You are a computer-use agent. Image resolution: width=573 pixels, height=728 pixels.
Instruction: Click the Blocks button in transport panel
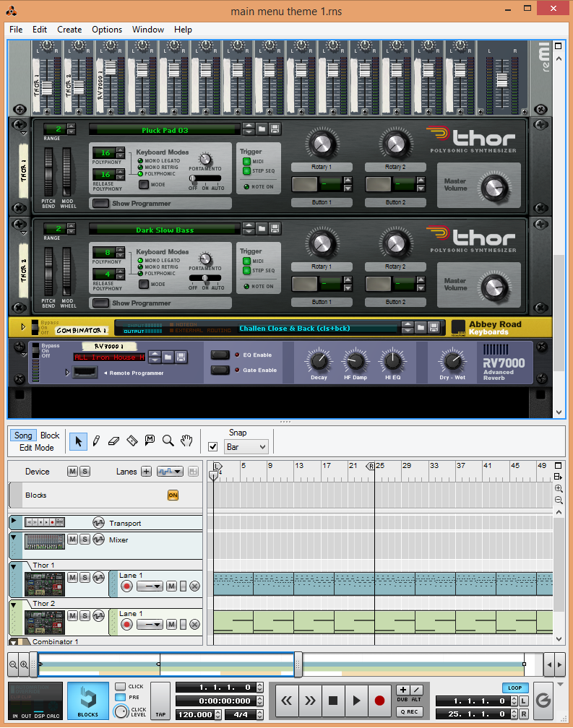[x=88, y=701]
